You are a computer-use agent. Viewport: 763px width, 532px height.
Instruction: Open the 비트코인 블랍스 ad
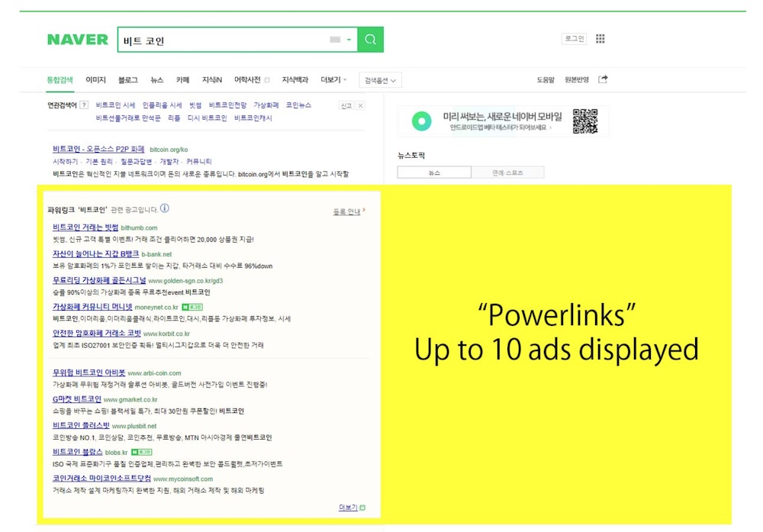[x=77, y=452]
